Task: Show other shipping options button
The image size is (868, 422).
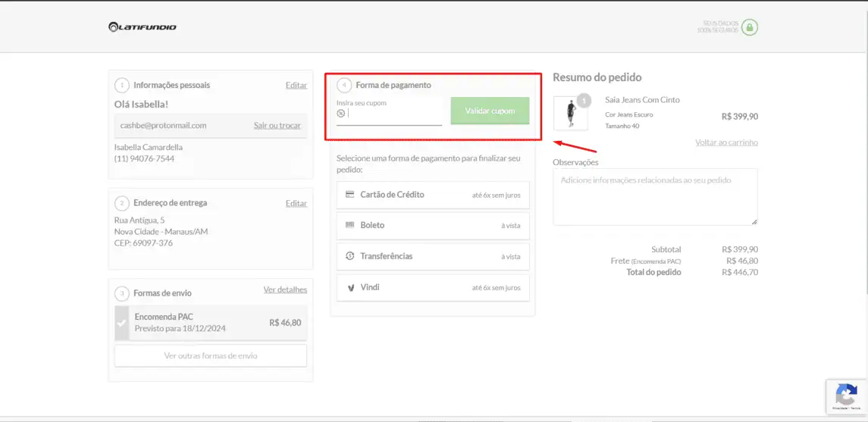Action: tap(210, 355)
